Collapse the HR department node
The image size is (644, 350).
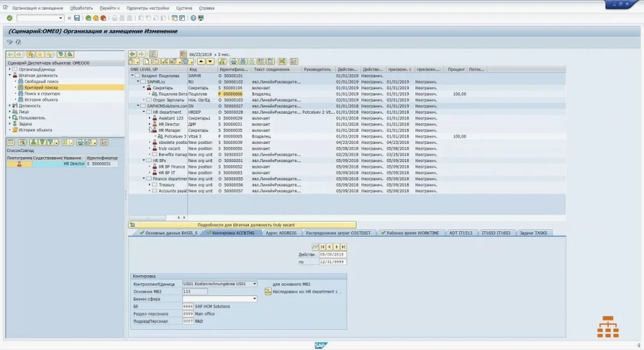[x=144, y=112]
